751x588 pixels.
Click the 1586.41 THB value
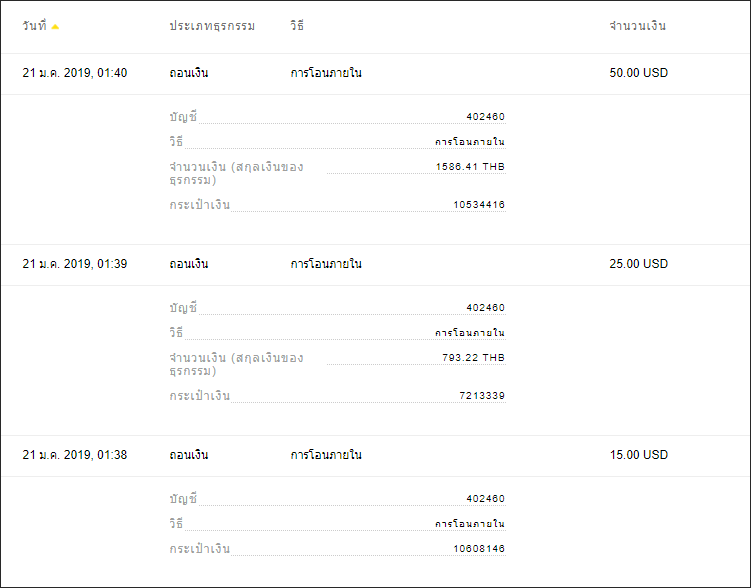[470, 167]
